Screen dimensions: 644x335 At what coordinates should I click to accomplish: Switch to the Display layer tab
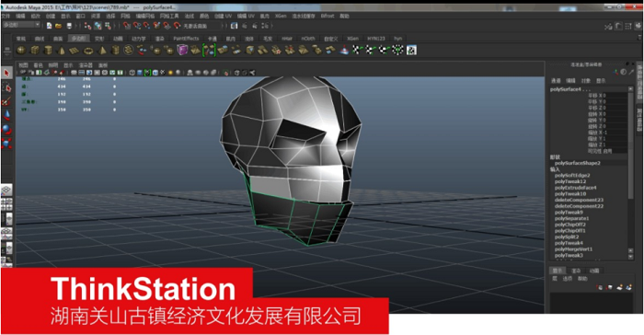(558, 271)
